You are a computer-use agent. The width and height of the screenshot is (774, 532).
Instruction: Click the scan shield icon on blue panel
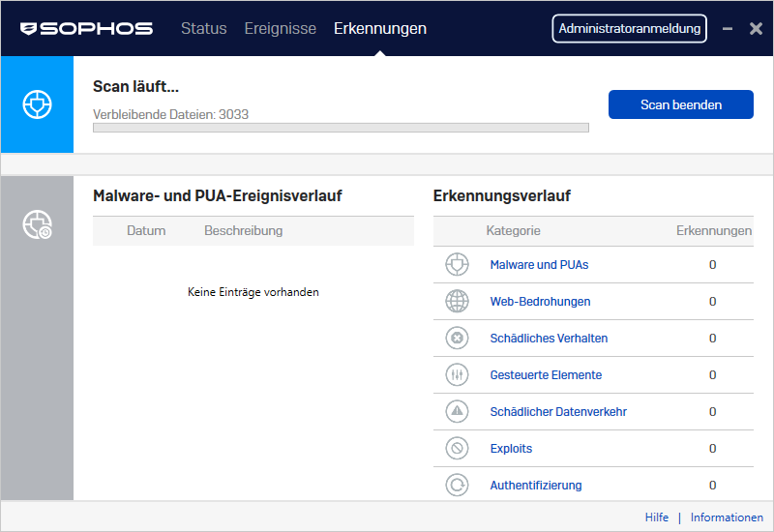tap(37, 104)
